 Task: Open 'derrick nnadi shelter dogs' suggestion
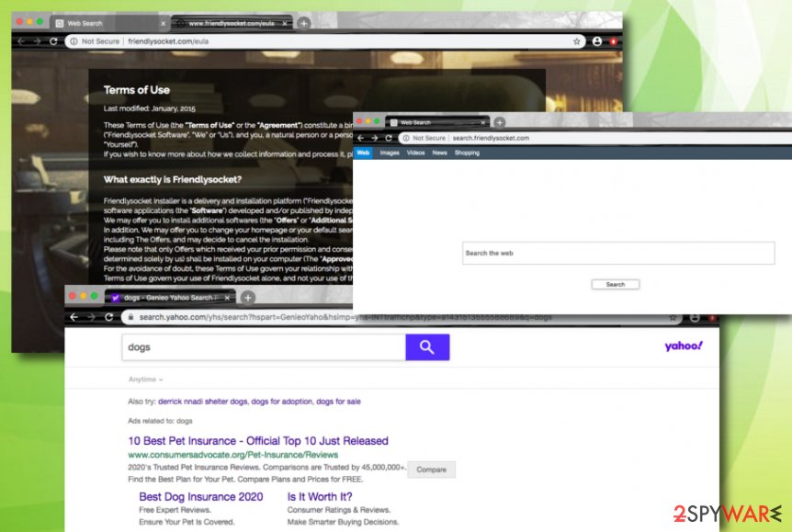pos(202,402)
